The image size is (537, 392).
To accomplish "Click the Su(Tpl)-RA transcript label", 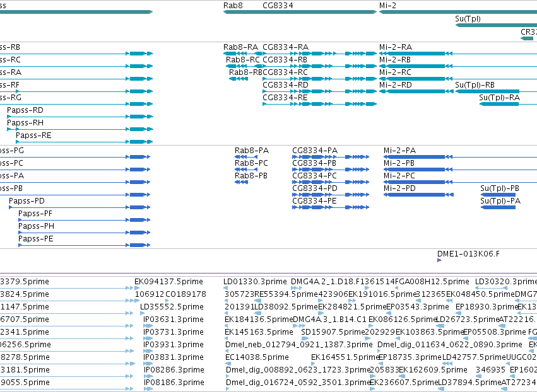I will [x=499, y=98].
